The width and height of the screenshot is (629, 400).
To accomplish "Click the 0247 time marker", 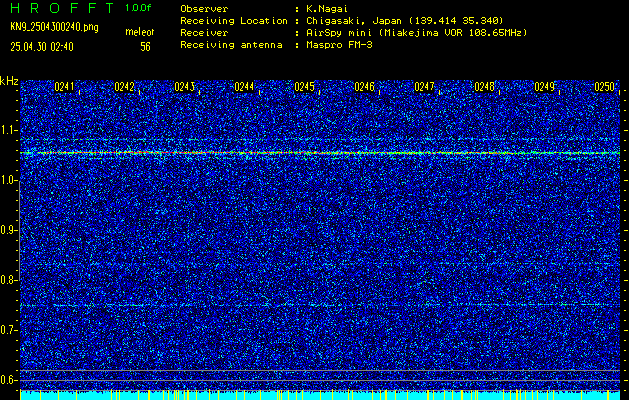I will click(x=424, y=87).
